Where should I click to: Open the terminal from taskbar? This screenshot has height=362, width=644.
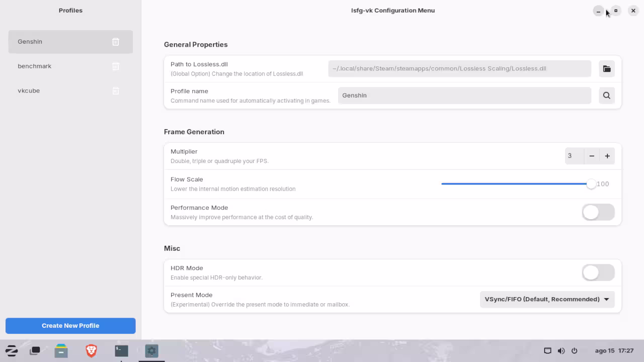point(121,351)
